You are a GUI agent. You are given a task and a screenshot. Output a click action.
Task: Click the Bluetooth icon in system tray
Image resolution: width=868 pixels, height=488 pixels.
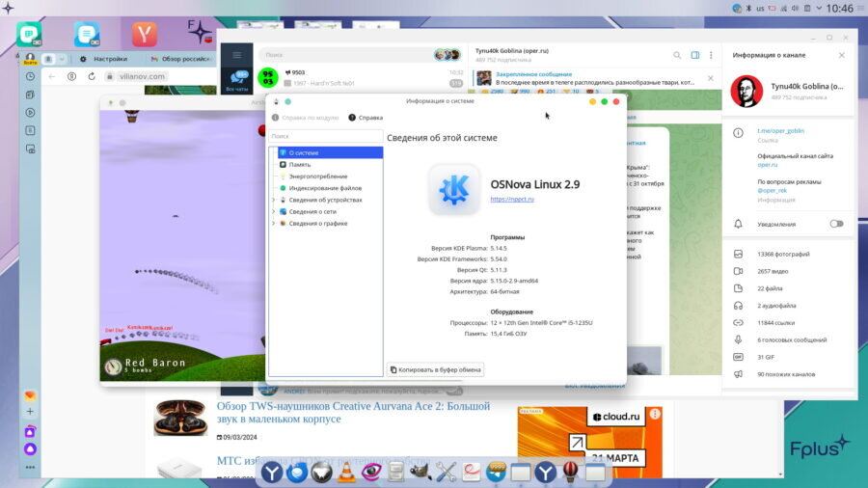[x=749, y=9]
